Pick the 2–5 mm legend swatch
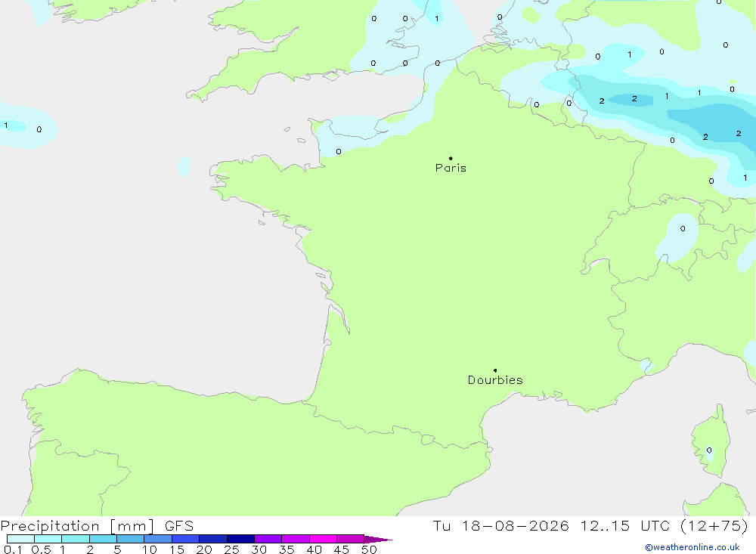Viewport: 756px width, 554px height. pos(103,539)
